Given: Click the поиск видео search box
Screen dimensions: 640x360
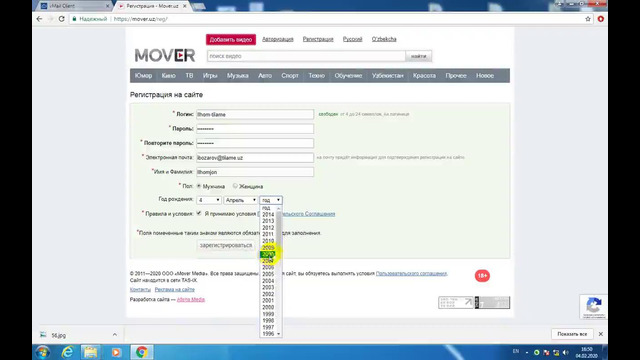Looking at the screenshot, I should pos(306,56).
